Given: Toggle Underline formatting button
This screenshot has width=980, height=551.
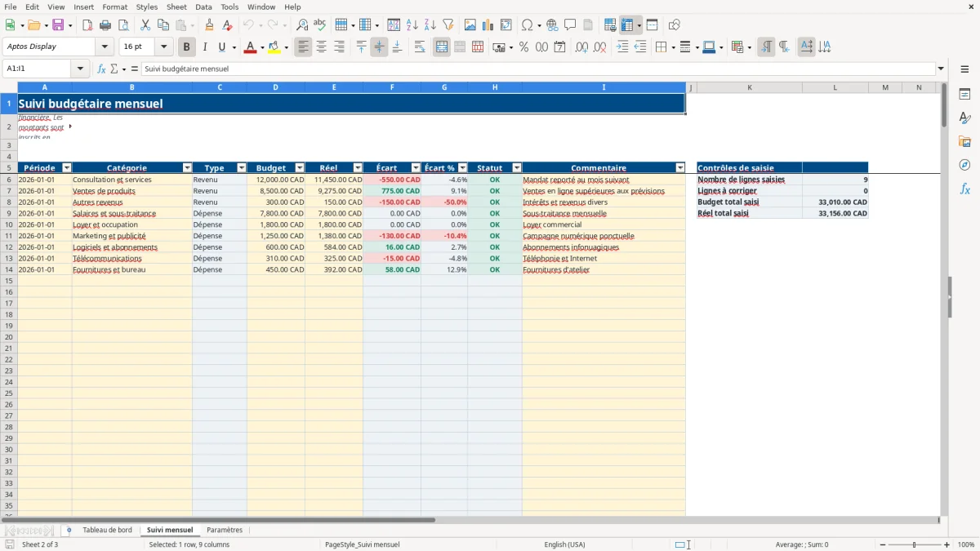Looking at the screenshot, I should click(221, 47).
